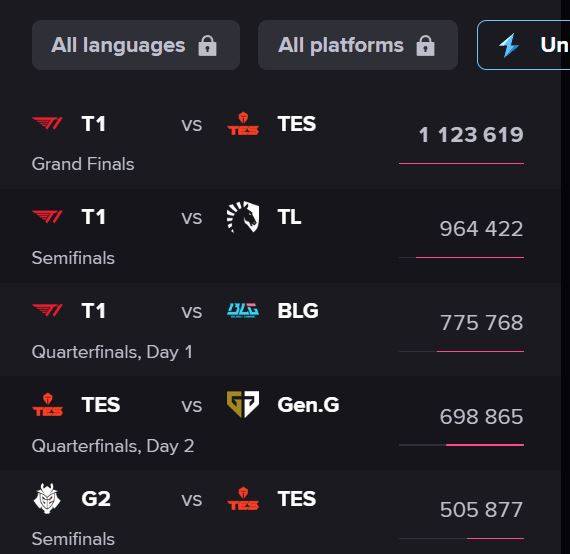The width and height of the screenshot is (570, 554).
Task: Click the partially visible button with lightning bolt
Action: [523, 45]
